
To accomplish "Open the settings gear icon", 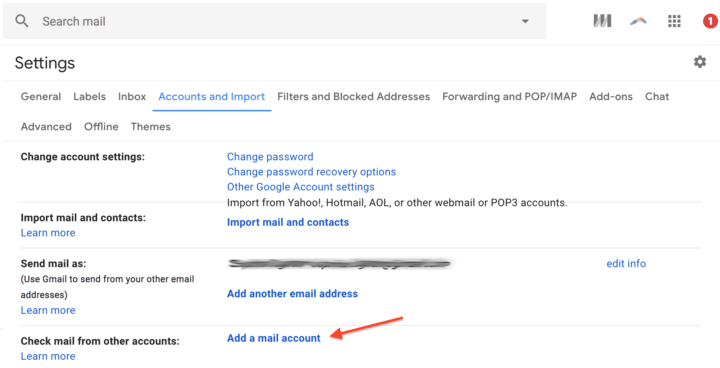I will pos(700,62).
